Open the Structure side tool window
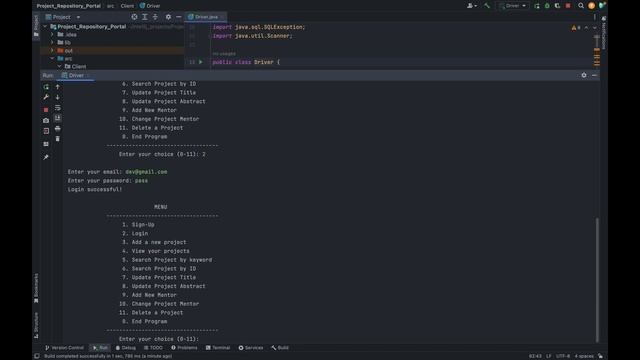 (x=36, y=325)
